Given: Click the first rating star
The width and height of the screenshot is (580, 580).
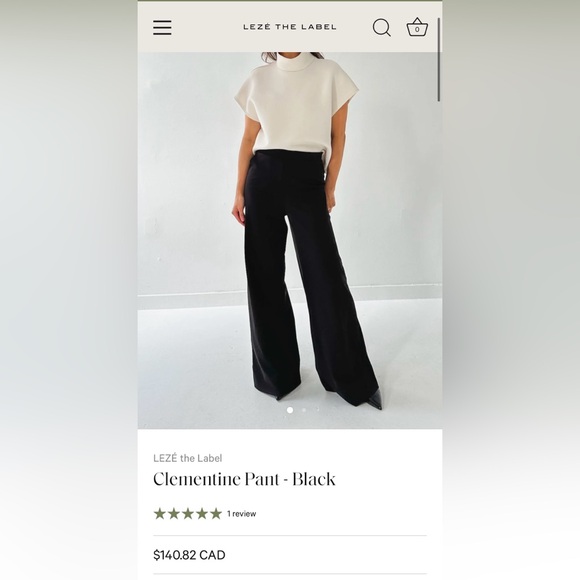Looking at the screenshot, I should [x=159, y=513].
